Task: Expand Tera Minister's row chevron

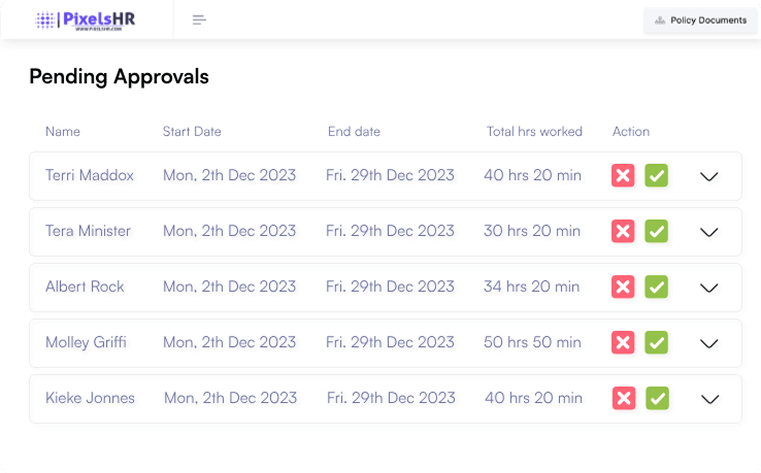Action: [709, 232]
